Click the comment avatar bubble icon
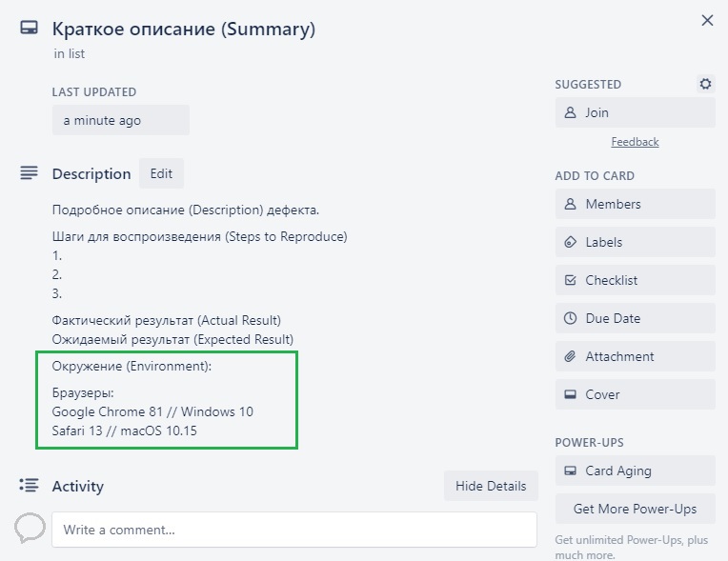 [30, 527]
